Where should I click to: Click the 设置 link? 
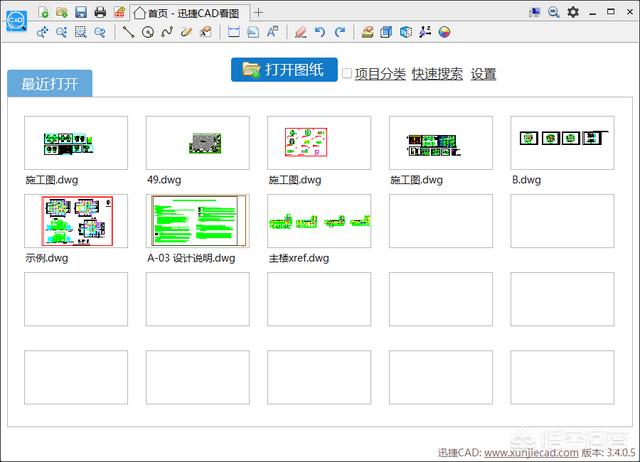coord(483,74)
